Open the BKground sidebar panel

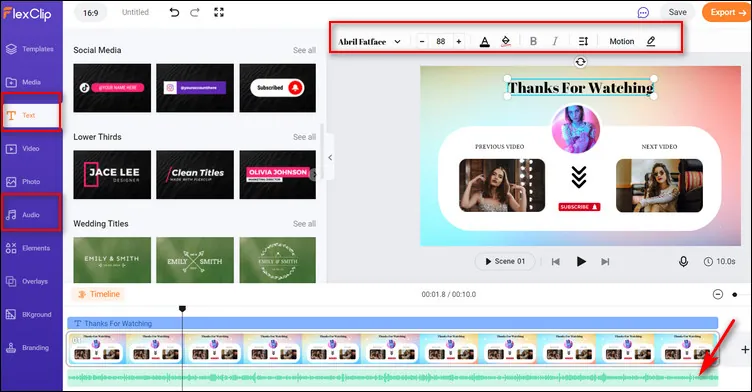coord(28,315)
